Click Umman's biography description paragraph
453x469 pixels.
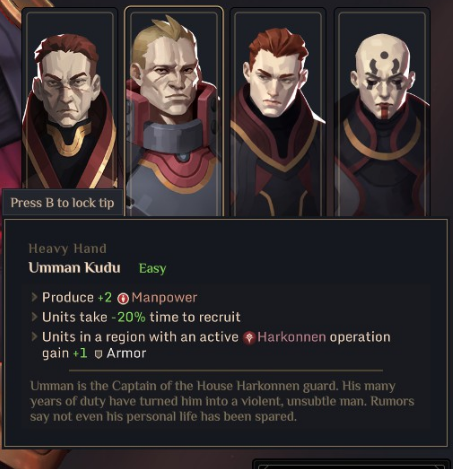(x=222, y=401)
